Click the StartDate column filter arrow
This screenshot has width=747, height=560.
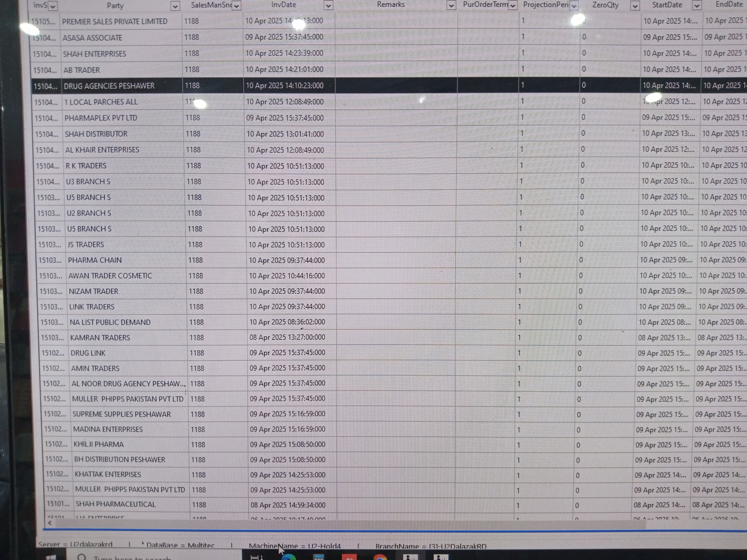coord(696,6)
